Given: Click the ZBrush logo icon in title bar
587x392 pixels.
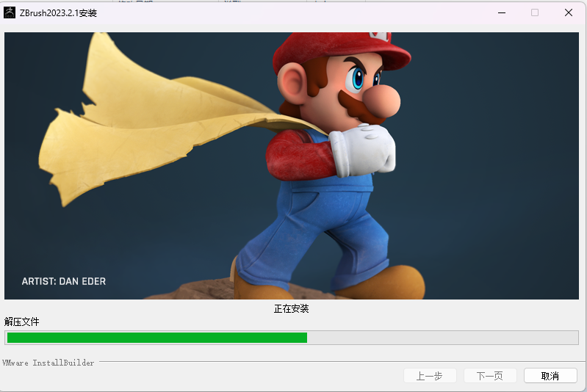Looking at the screenshot, I should [10, 12].
